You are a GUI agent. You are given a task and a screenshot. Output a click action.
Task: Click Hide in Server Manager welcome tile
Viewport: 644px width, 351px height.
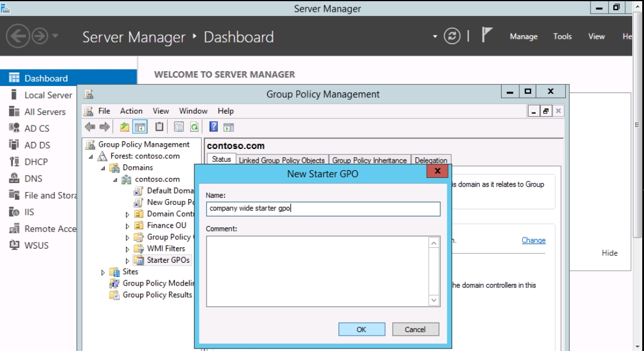tap(609, 253)
